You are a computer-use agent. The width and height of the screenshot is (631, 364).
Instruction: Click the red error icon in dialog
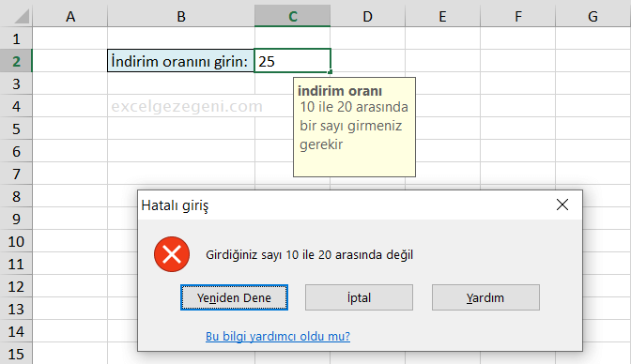click(172, 254)
